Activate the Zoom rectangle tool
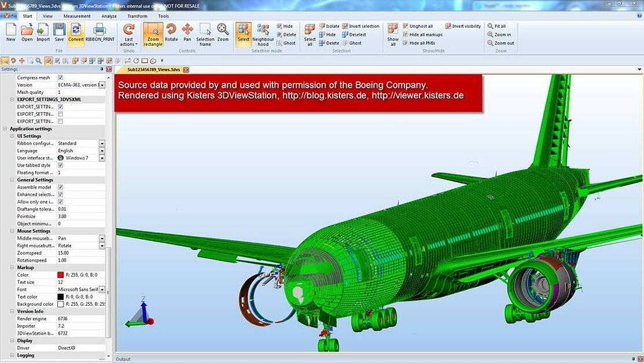Image resolution: width=644 pixels, height=363 pixels. click(x=153, y=35)
